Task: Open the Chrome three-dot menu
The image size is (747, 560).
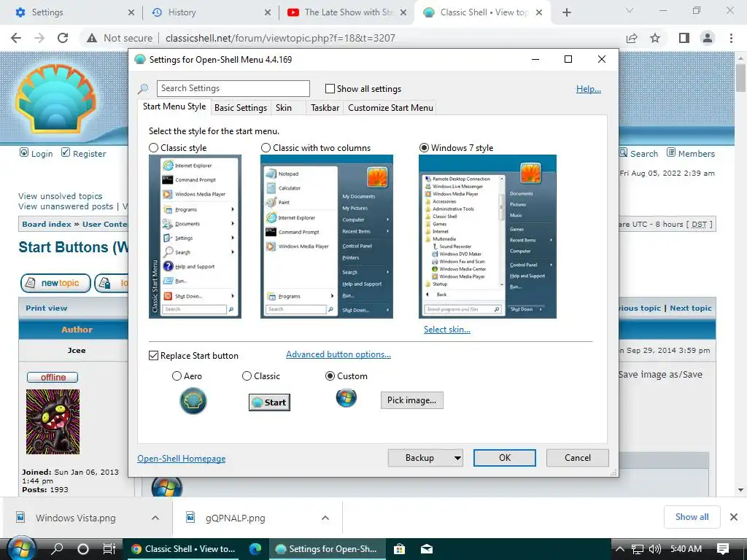Action: (731, 38)
